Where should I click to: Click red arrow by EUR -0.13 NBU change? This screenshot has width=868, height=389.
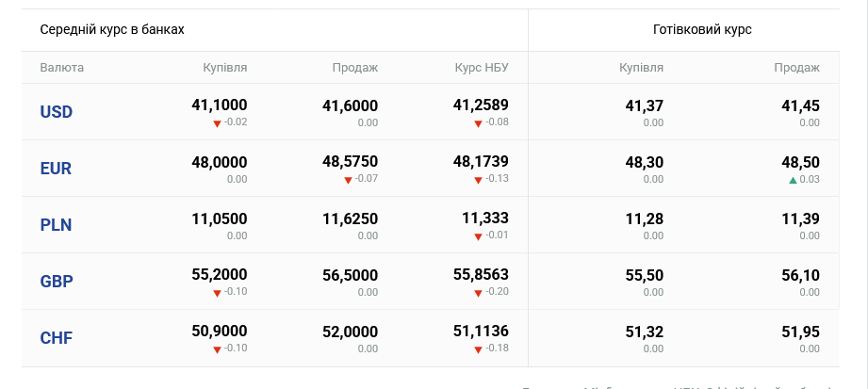point(479,180)
